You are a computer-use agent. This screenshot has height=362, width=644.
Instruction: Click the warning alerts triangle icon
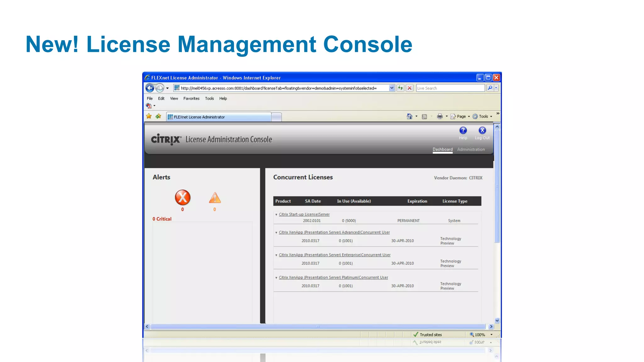tap(215, 198)
